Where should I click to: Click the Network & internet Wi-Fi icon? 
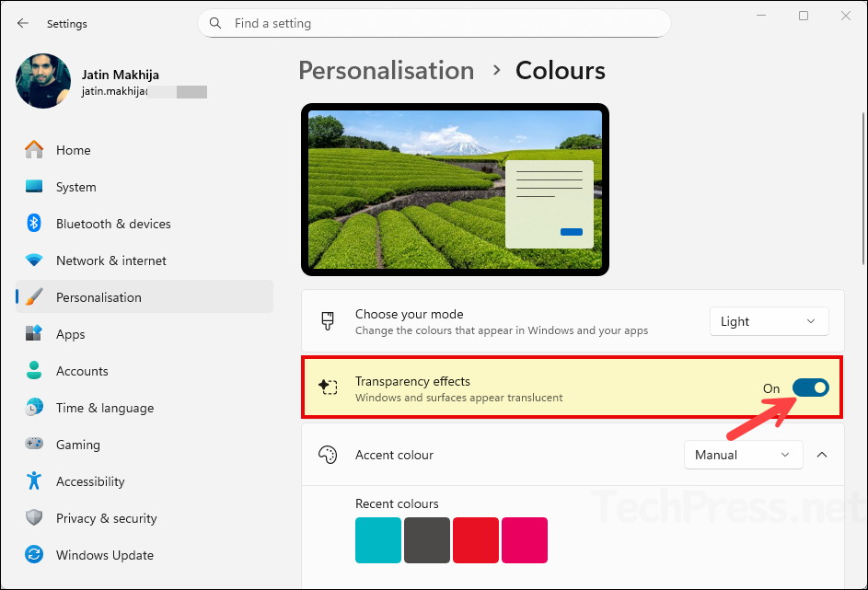coord(34,260)
